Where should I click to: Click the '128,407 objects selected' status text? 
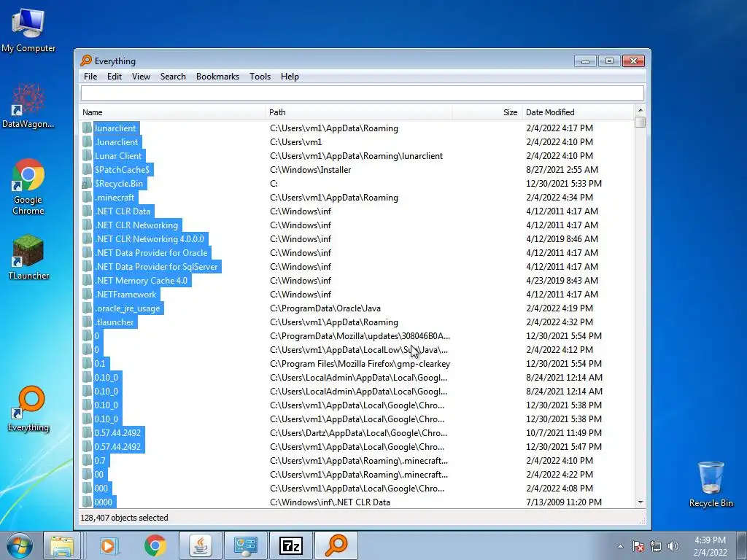click(124, 518)
